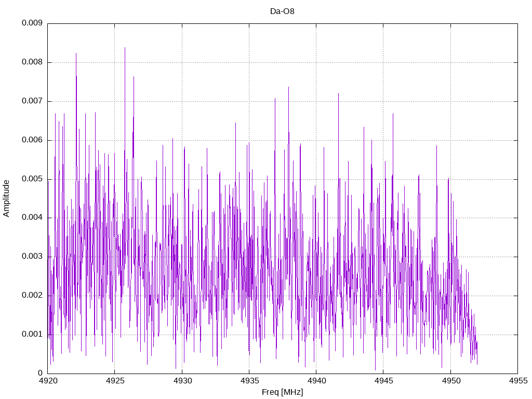Click the 4920 x-axis tick label
532x399 pixels.
coord(48,381)
